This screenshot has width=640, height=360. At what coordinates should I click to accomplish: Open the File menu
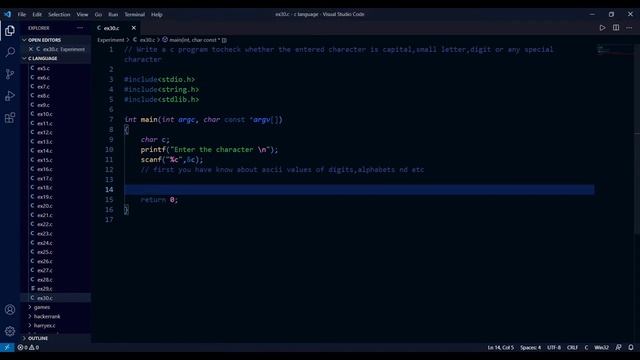click(22, 14)
